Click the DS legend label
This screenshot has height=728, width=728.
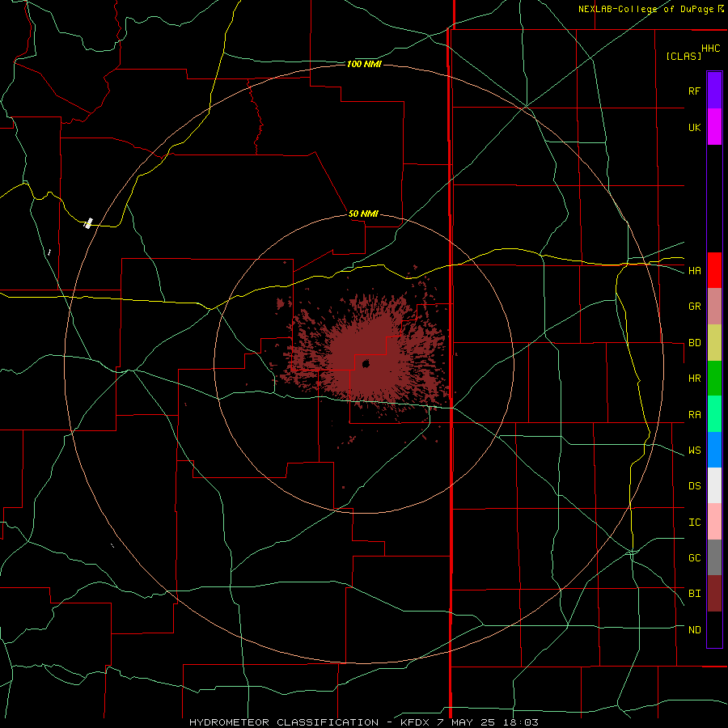[694, 486]
